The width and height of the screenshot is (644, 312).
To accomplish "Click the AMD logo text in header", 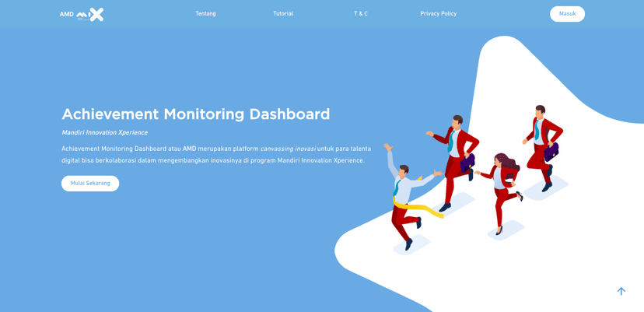I will tap(66, 14).
